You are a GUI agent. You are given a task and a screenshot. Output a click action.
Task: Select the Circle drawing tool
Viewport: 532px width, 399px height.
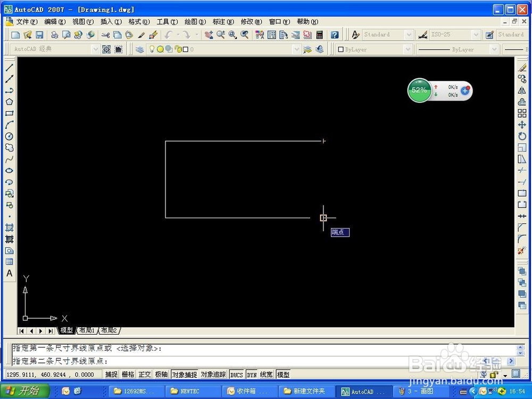coord(9,136)
